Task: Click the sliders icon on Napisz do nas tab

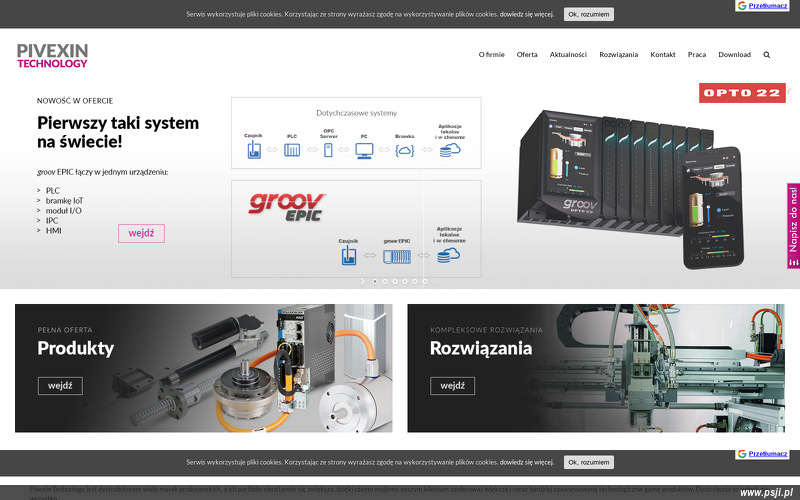Action: tap(793, 262)
